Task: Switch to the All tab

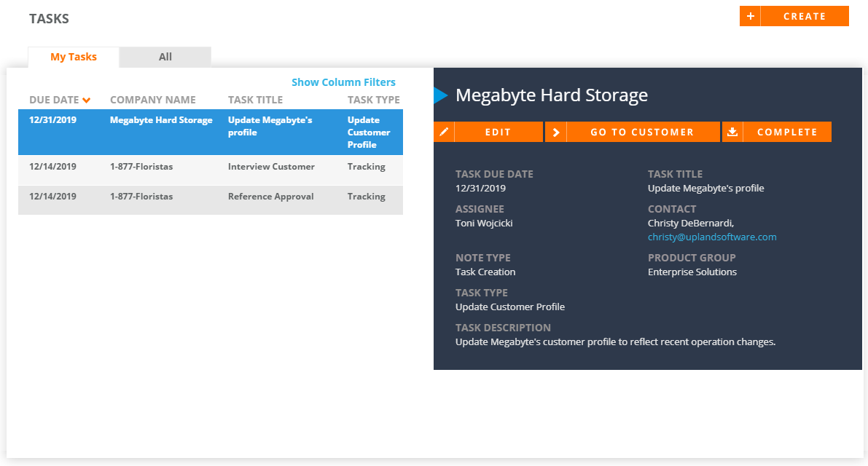Action: [x=165, y=57]
